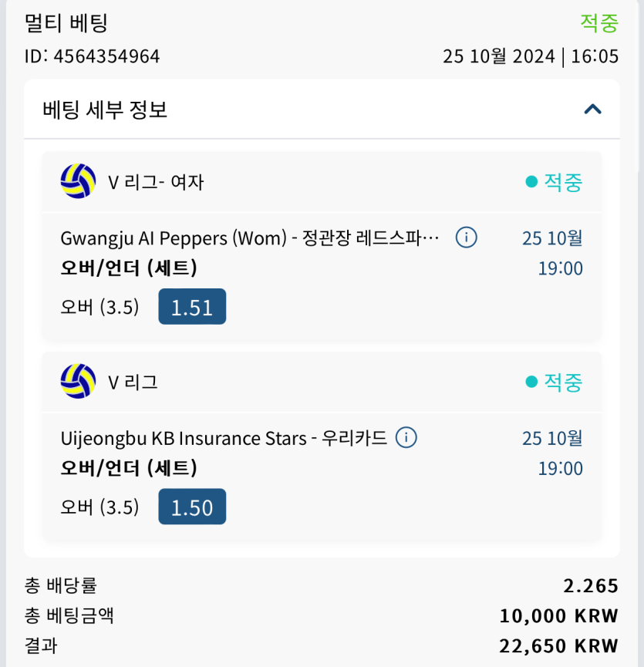Open info icon for Gwangju AI Peppers match
644x667 pixels.
tap(466, 237)
